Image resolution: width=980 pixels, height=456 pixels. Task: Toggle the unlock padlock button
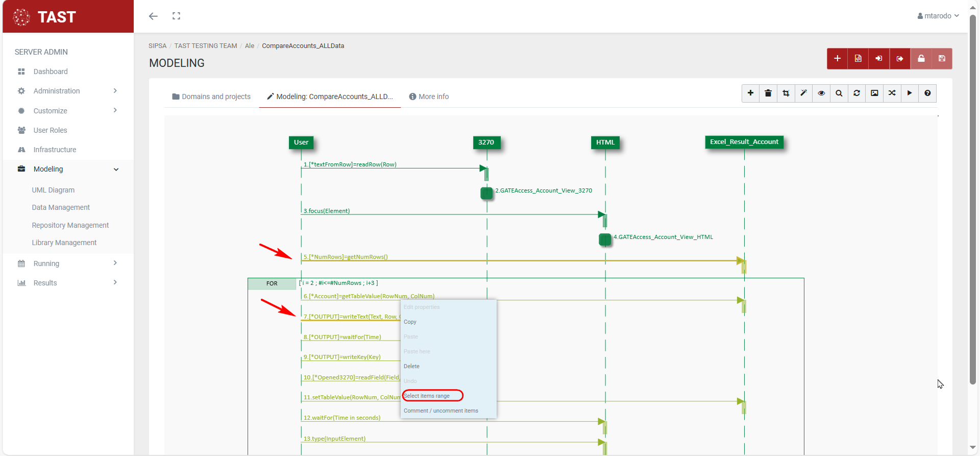(x=921, y=59)
